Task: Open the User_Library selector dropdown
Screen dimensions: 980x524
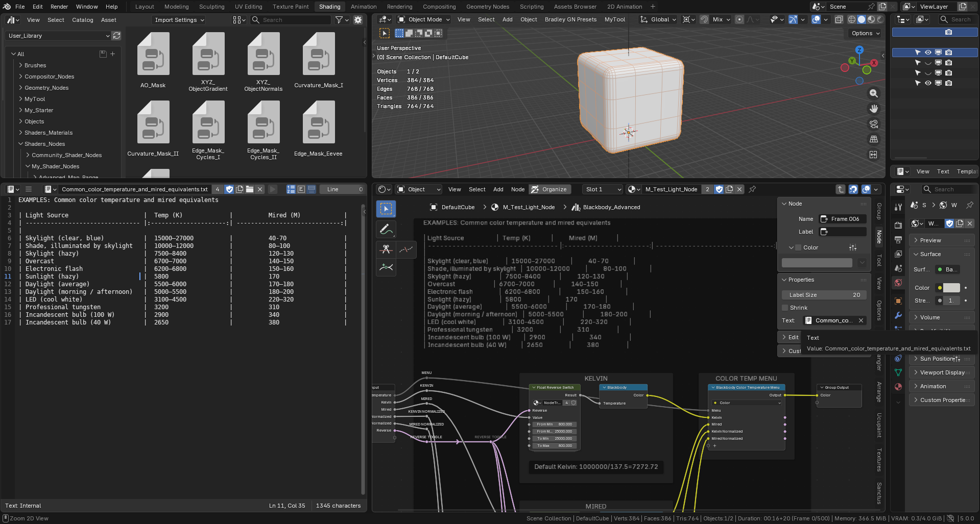Action: tap(59, 36)
